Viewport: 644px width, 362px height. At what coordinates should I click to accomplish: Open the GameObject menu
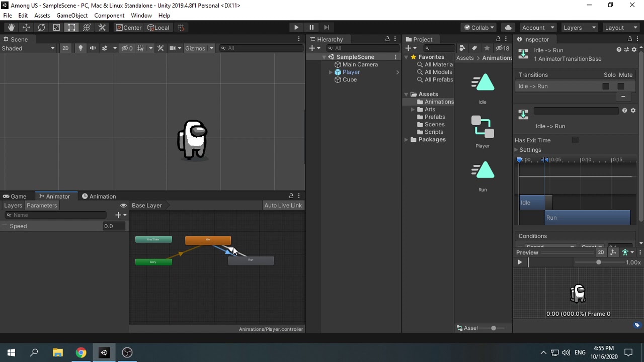pyautogui.click(x=72, y=16)
